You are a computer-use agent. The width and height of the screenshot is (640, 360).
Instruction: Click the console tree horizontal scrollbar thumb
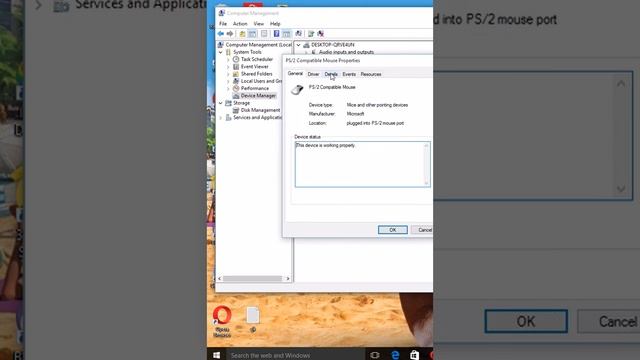pos(252,278)
